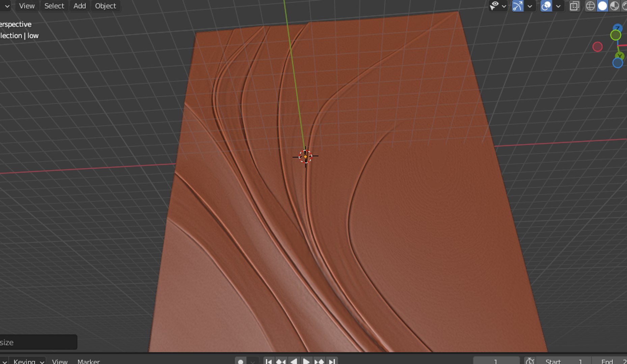
Task: Open the timeline View menu
Action: [60, 361]
